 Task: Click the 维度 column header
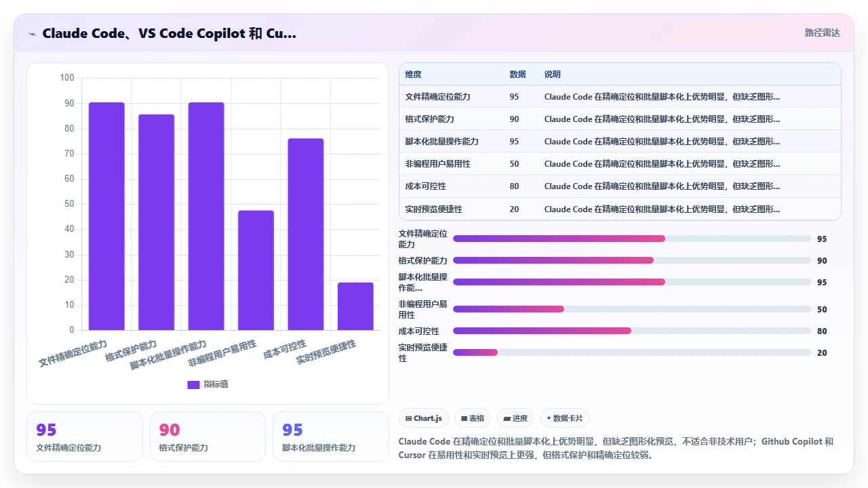414,75
